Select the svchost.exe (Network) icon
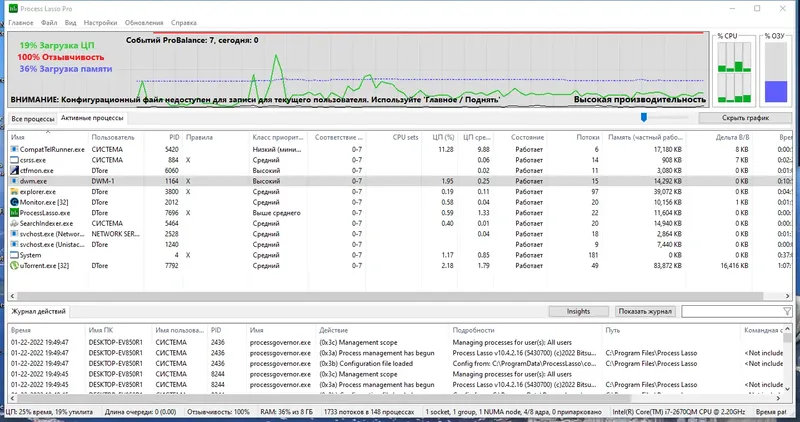This screenshot has height=422, width=800. point(14,234)
